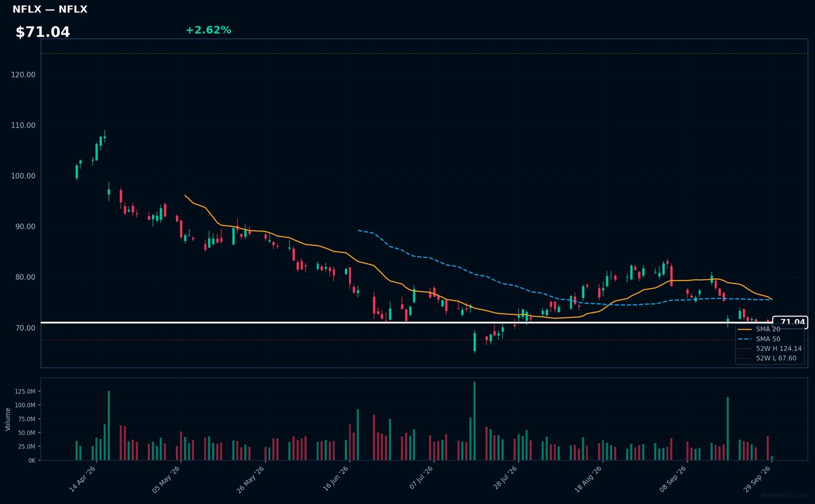The width and height of the screenshot is (815, 504).
Task: Click the 52W H 124.14 legend entry
Action: tap(778, 348)
